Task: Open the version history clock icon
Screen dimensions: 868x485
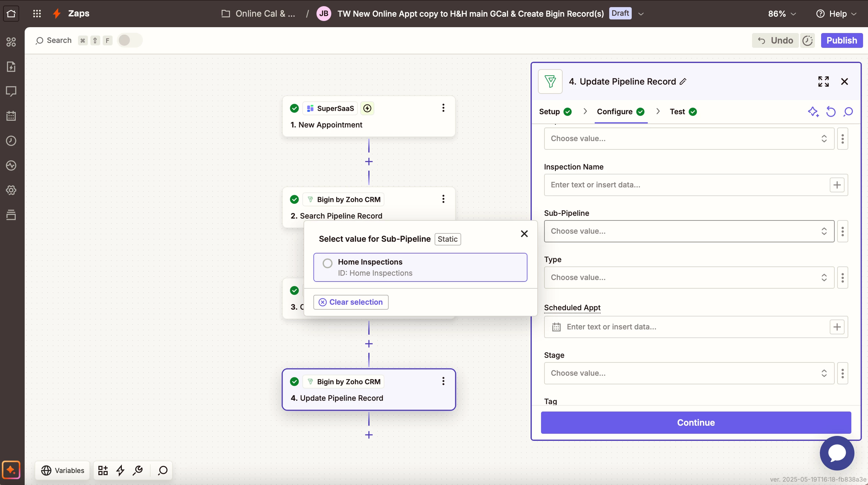Action: point(808,40)
